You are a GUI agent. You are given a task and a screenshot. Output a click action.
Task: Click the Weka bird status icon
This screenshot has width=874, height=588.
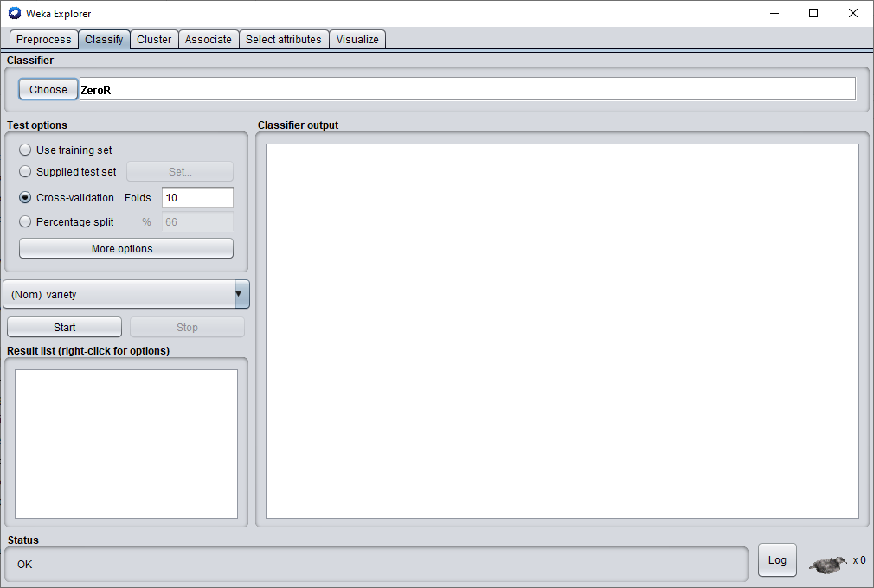coord(827,564)
